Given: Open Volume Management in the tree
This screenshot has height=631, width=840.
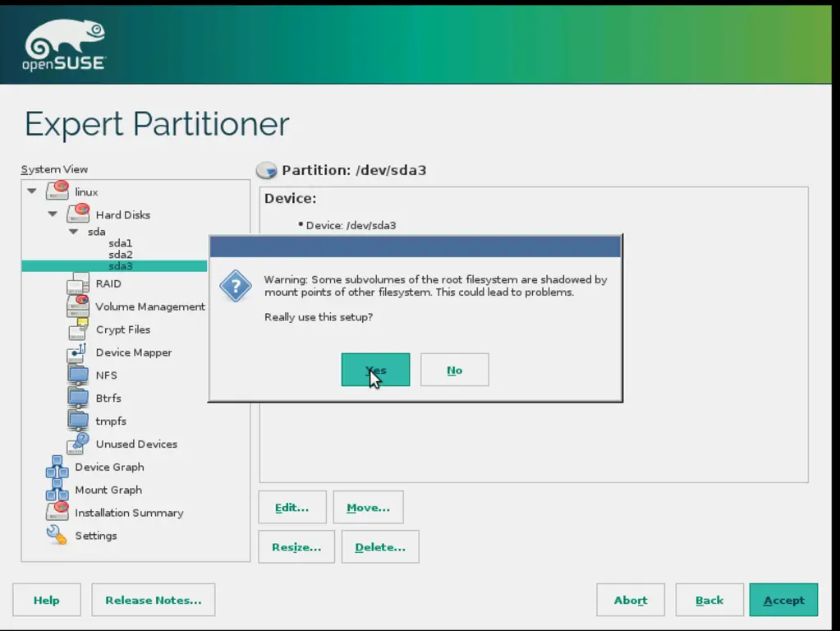Looking at the screenshot, I should click(x=150, y=306).
